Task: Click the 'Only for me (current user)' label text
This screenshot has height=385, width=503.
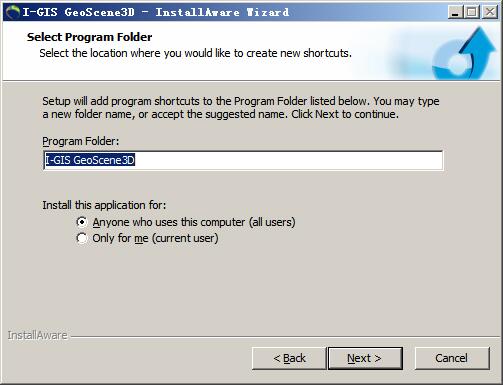Action: 155,238
